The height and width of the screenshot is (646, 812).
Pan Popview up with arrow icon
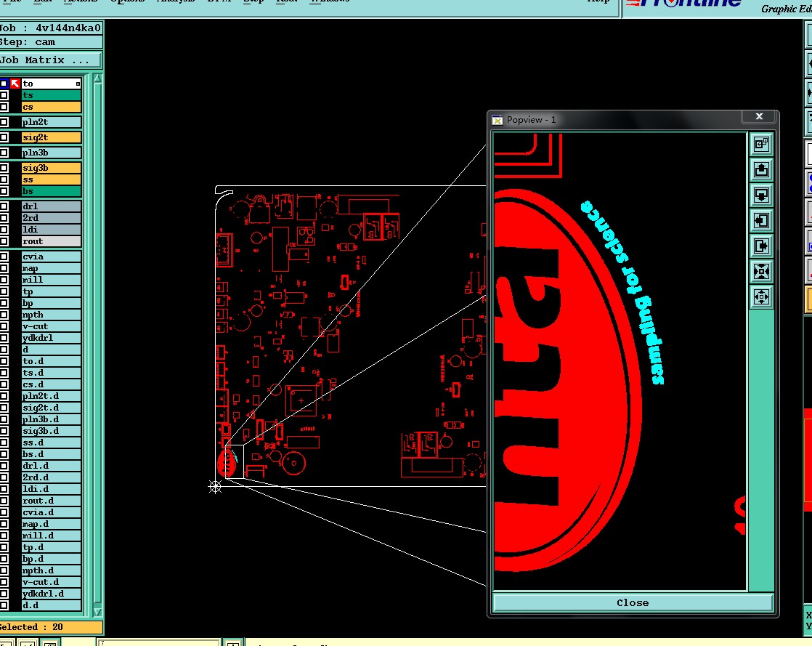tap(761, 169)
